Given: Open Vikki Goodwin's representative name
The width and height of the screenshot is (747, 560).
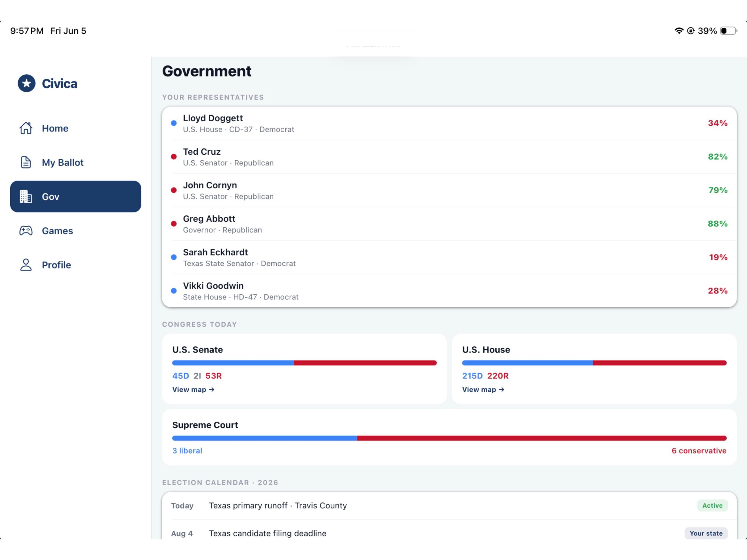Looking at the screenshot, I should click(x=213, y=286).
